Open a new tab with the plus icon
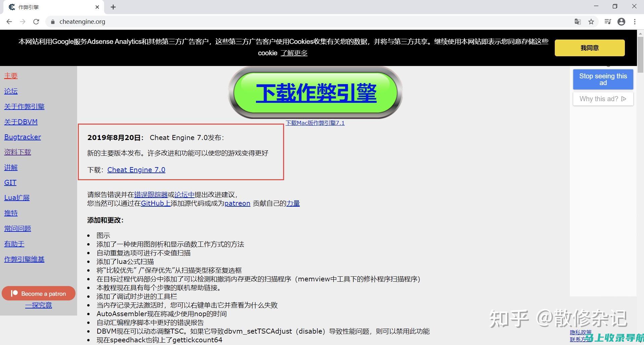 [x=113, y=7]
